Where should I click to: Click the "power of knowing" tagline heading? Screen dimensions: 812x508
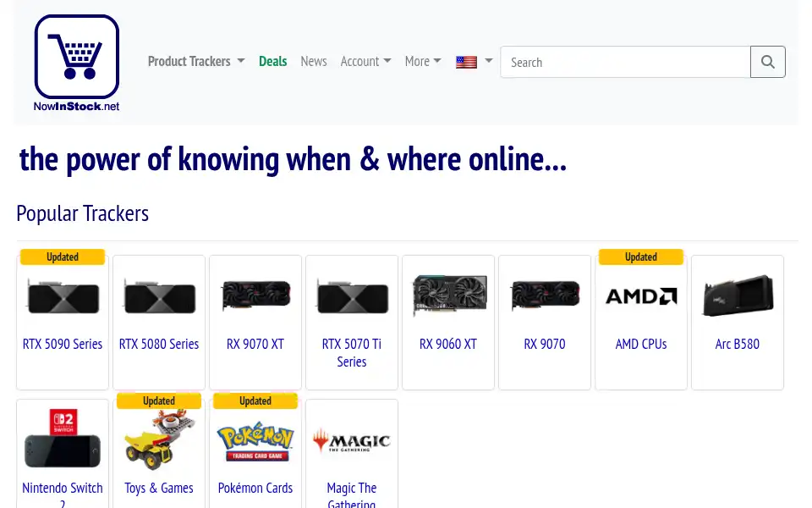[x=294, y=158]
